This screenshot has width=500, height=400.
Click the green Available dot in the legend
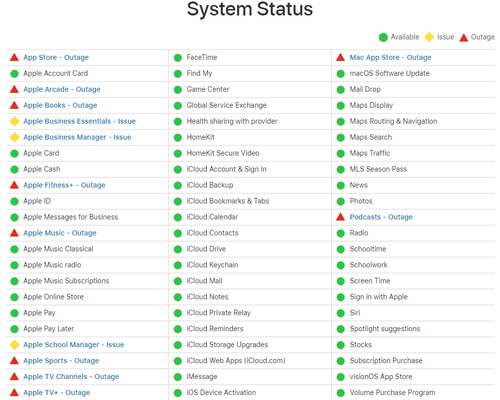coord(383,37)
